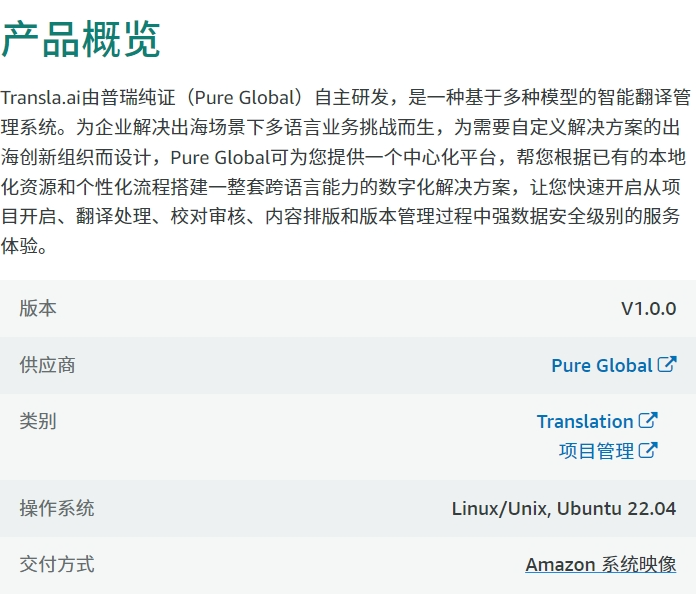Click the Linux/Unix, Ubuntu 22.04 value
The height and width of the screenshot is (595, 696).
click(x=564, y=508)
